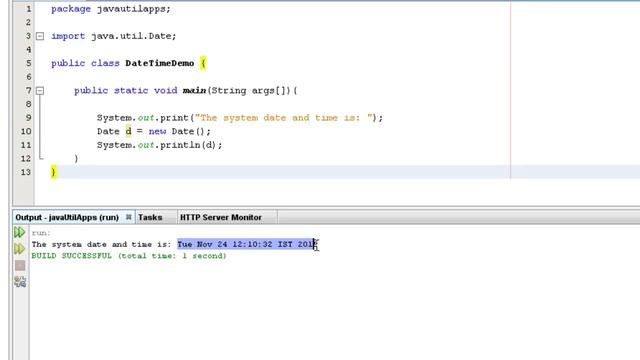Click the 'run:' line in Output
640x360 pixels.
[41, 233]
